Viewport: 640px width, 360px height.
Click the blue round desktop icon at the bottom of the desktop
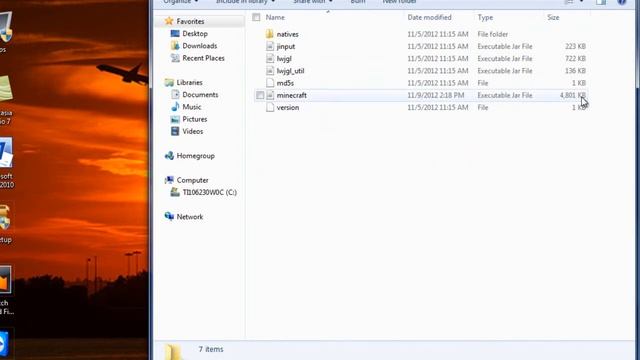(x=3, y=344)
